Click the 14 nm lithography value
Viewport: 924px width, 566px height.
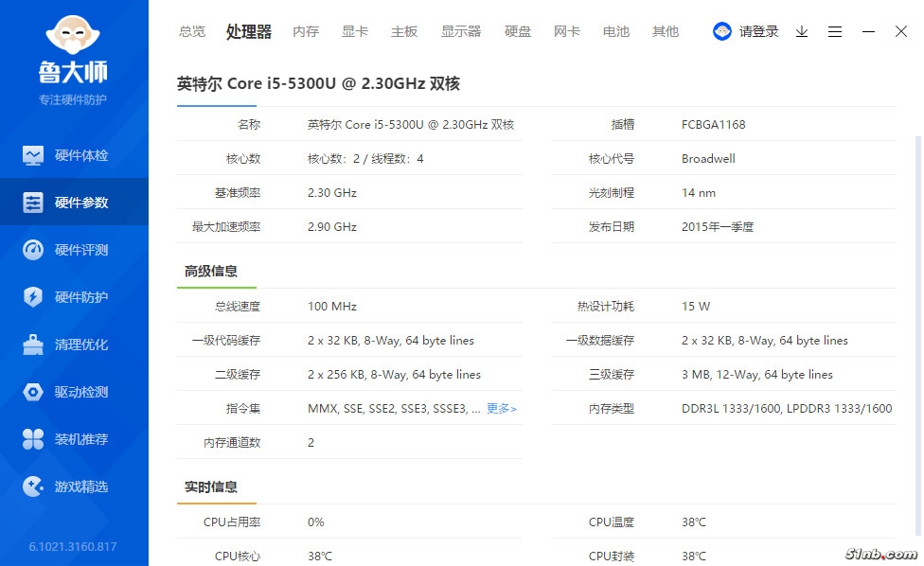click(699, 192)
